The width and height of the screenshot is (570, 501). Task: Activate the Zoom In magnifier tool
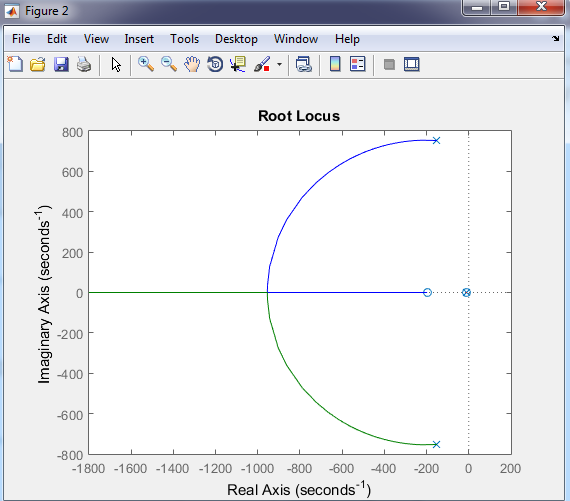(146, 64)
